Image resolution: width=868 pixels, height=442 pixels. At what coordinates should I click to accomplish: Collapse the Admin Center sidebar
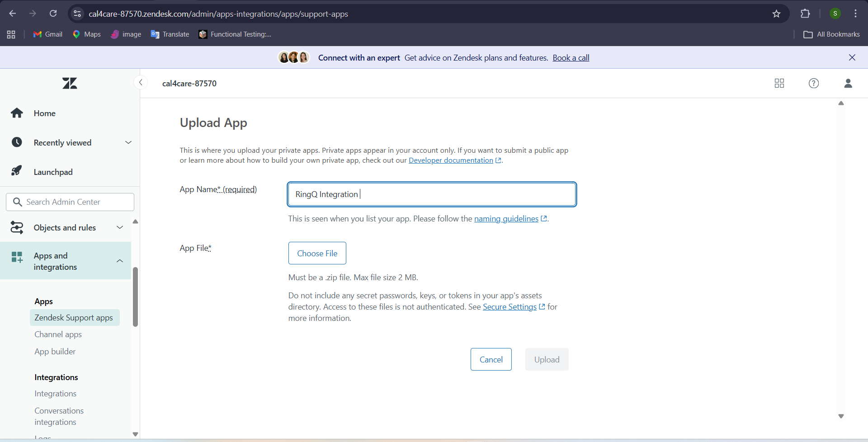click(141, 83)
